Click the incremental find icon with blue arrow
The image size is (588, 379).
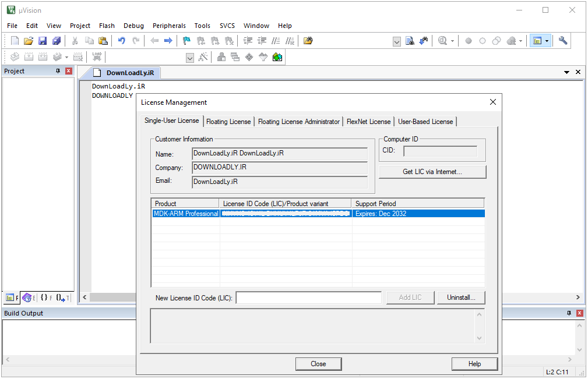424,41
